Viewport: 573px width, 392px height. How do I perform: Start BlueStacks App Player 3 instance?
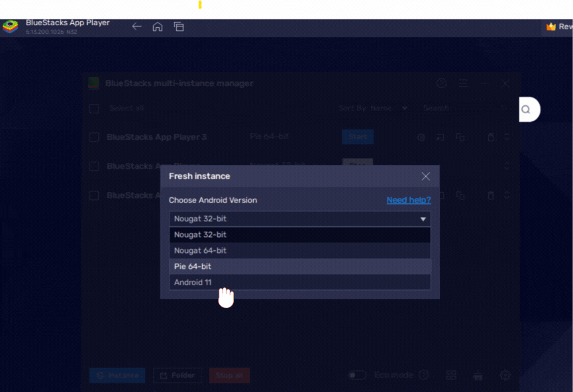(358, 136)
